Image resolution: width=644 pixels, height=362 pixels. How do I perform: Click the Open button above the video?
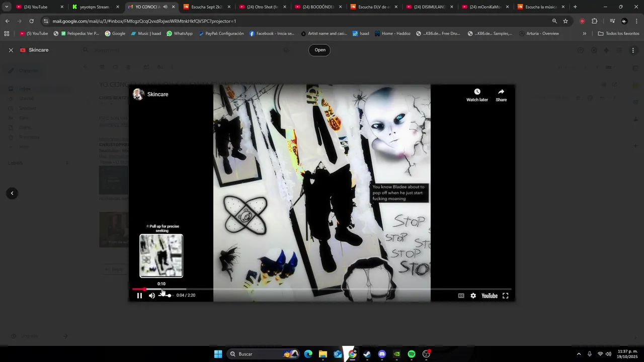click(x=320, y=50)
